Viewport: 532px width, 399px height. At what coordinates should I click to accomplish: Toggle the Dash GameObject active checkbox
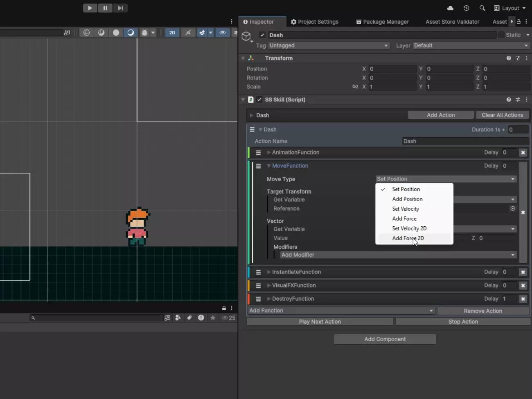[262, 35]
